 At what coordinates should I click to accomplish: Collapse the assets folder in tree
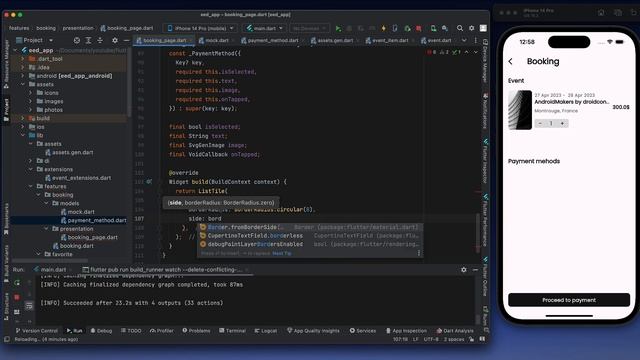(x=23, y=84)
